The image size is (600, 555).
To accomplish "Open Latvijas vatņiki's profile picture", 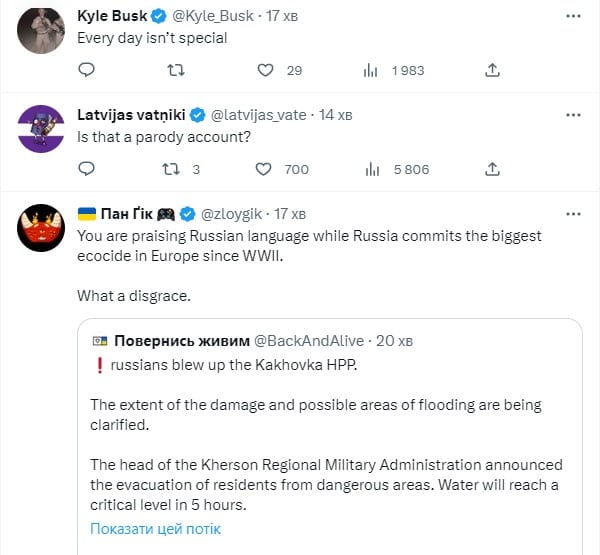I will point(40,128).
